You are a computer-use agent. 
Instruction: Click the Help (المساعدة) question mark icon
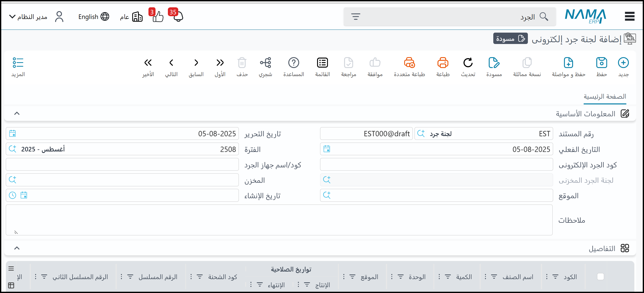(x=293, y=63)
